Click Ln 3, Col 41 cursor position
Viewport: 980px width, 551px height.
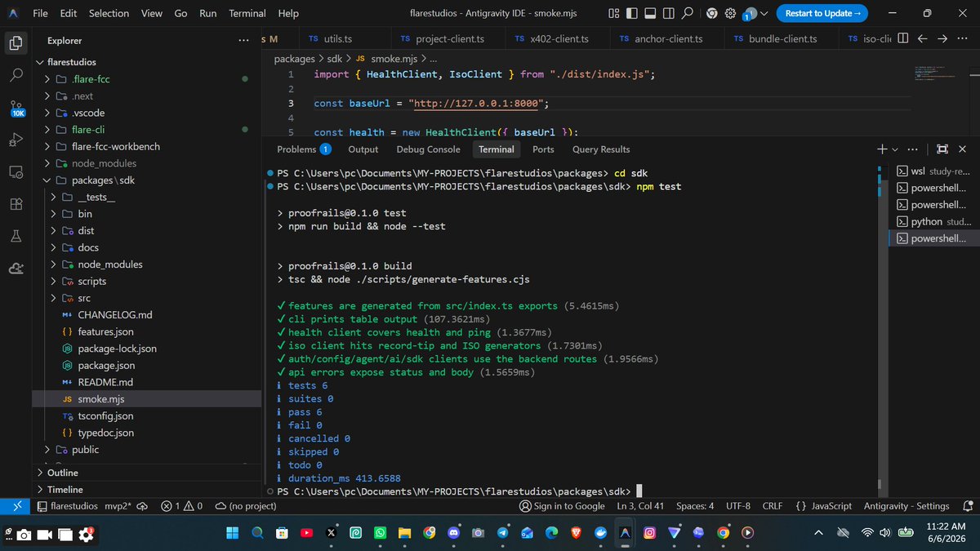(640, 506)
